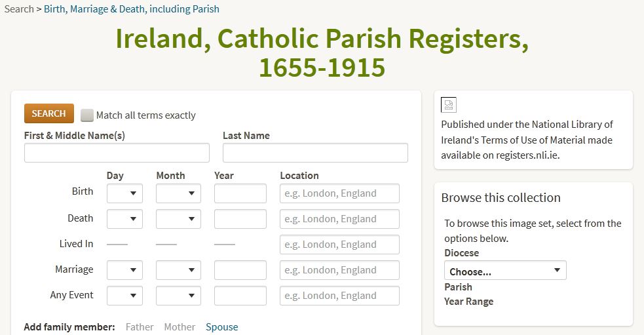
Task: Open the Birth Day dropdown
Action: click(124, 193)
